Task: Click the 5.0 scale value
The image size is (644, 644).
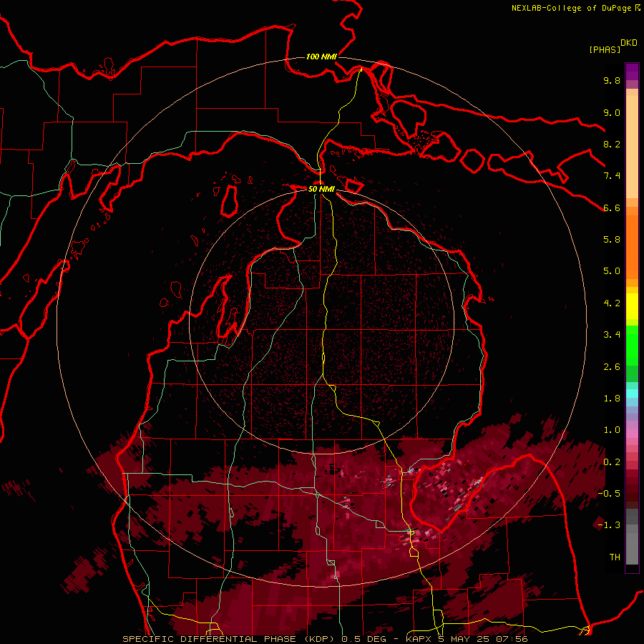Action: (x=612, y=271)
